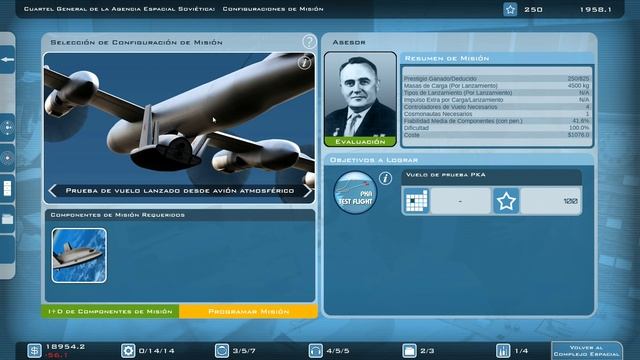Go to next mission configuration arrow
The height and width of the screenshot is (360, 640).
pos(307,191)
